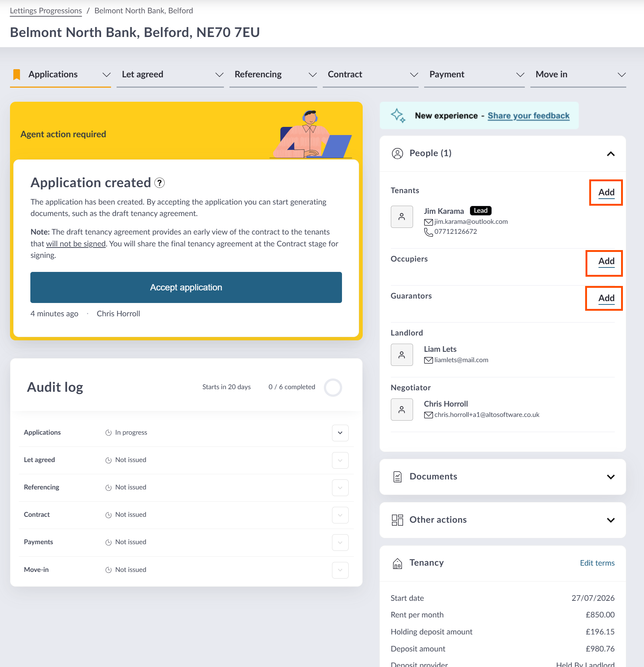Click landlord name Liam Lets
644x667 pixels.
point(440,349)
